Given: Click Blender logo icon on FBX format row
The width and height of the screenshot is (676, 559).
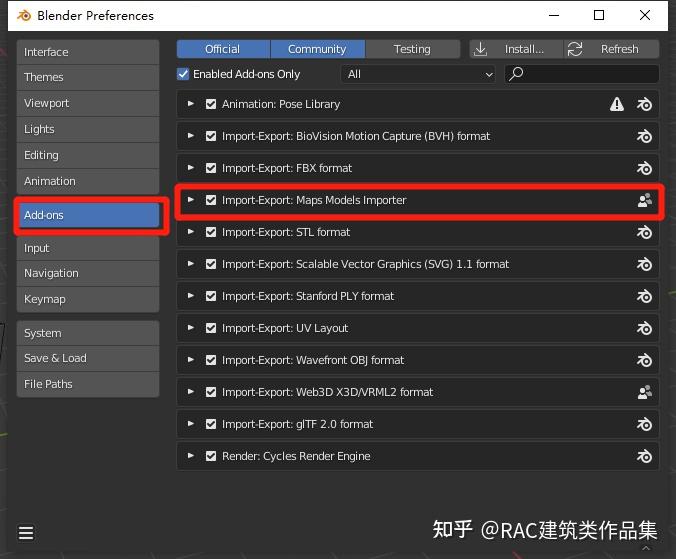Looking at the screenshot, I should coord(645,168).
